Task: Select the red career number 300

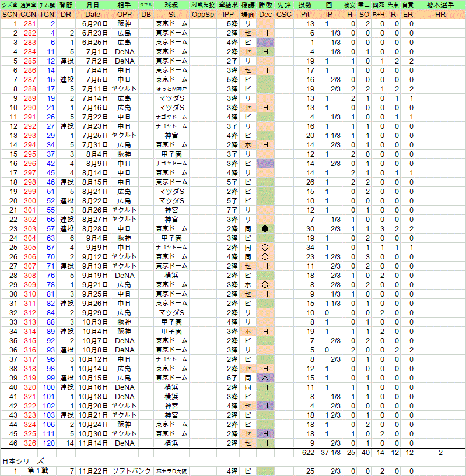Action: (x=30, y=200)
